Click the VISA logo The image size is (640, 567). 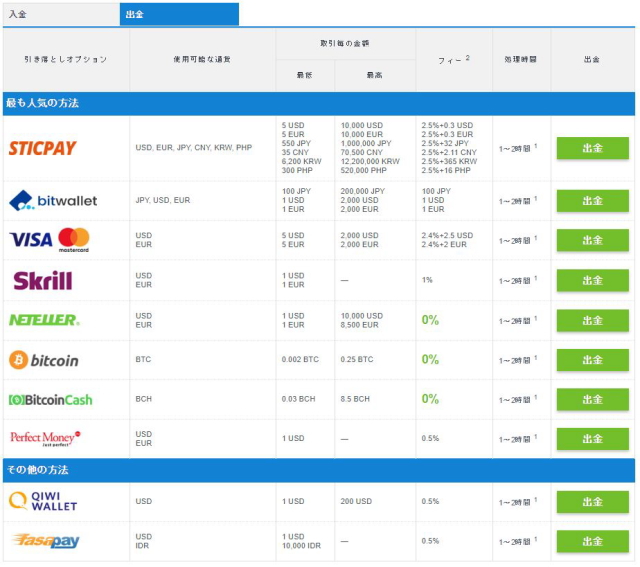(31, 240)
